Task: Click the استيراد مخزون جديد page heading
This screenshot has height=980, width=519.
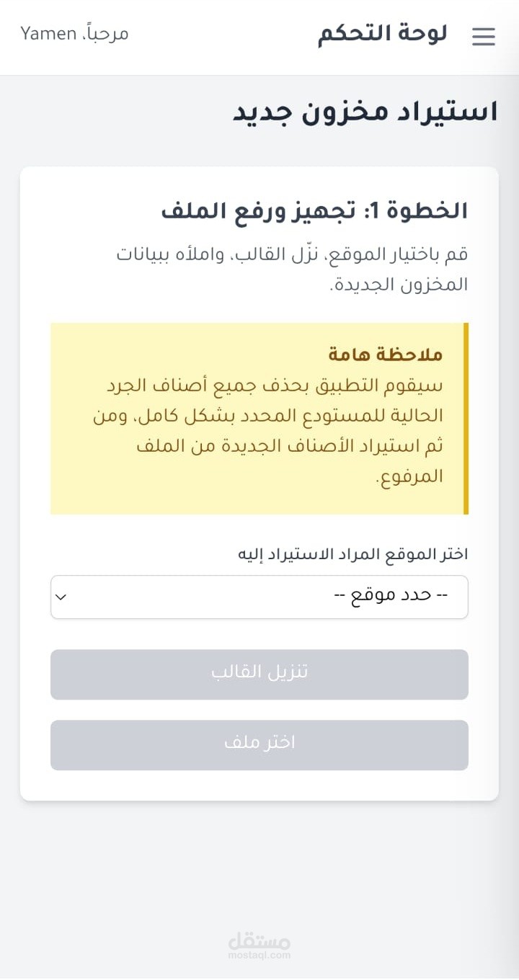Action: click(x=365, y=112)
